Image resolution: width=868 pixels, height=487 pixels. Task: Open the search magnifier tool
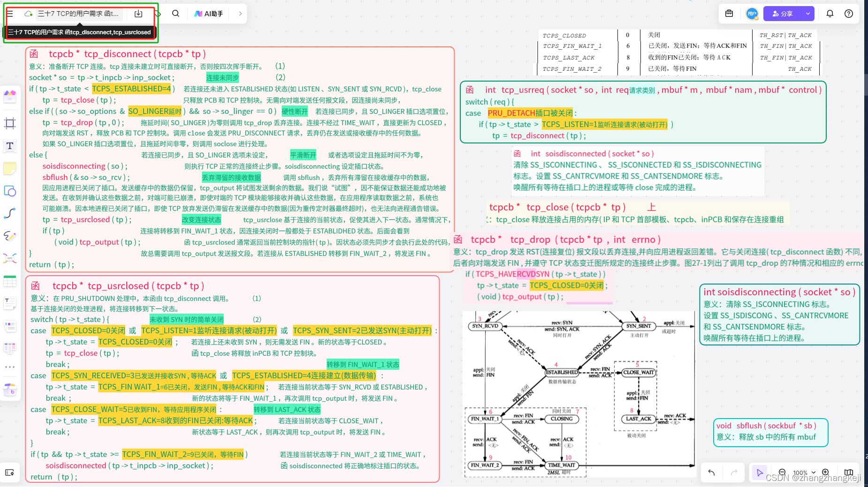click(175, 14)
